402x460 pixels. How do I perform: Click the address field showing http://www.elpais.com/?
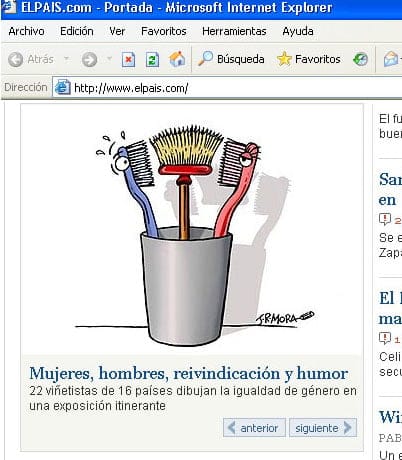coord(227,88)
